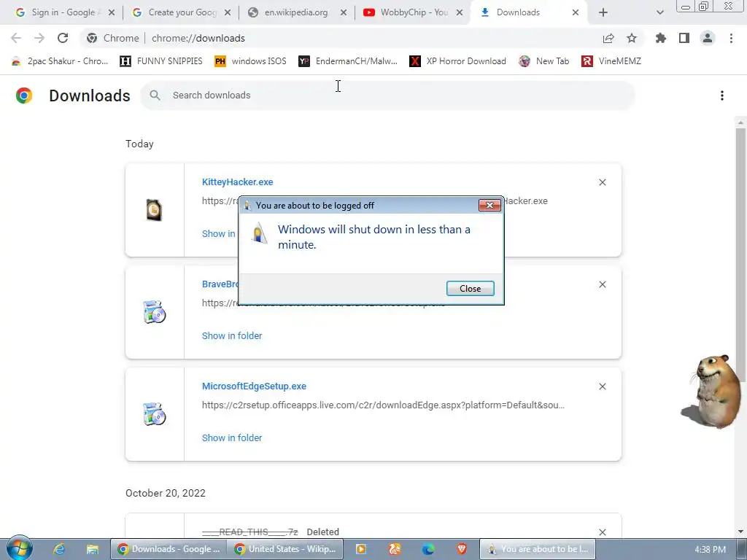Click the 4:38 PM taskbar clock
The image size is (747, 560).
click(710, 549)
